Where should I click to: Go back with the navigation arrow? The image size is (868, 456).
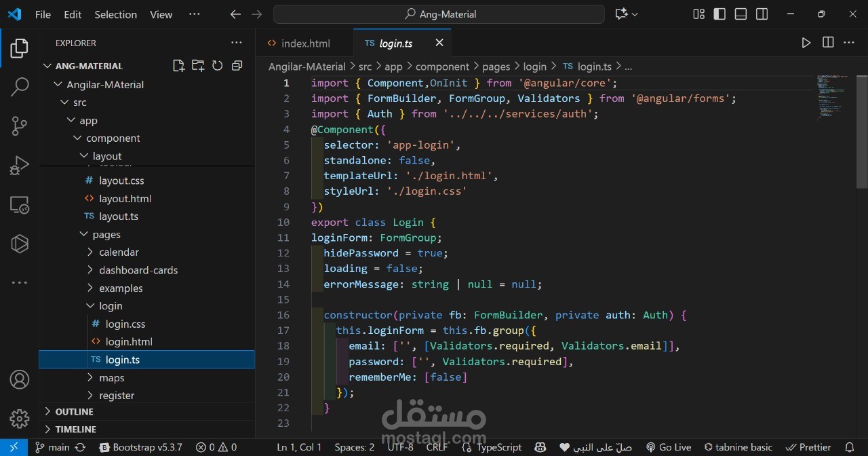[x=235, y=14]
